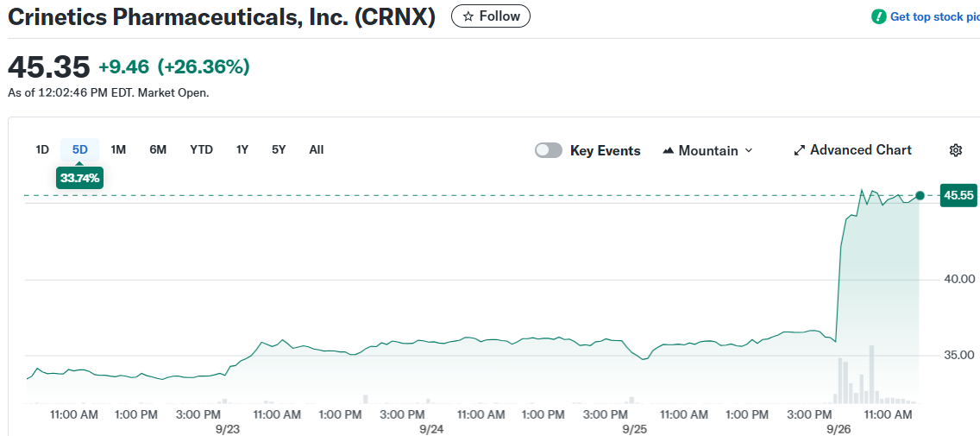Click the (+26.36%) percent change

click(x=204, y=66)
